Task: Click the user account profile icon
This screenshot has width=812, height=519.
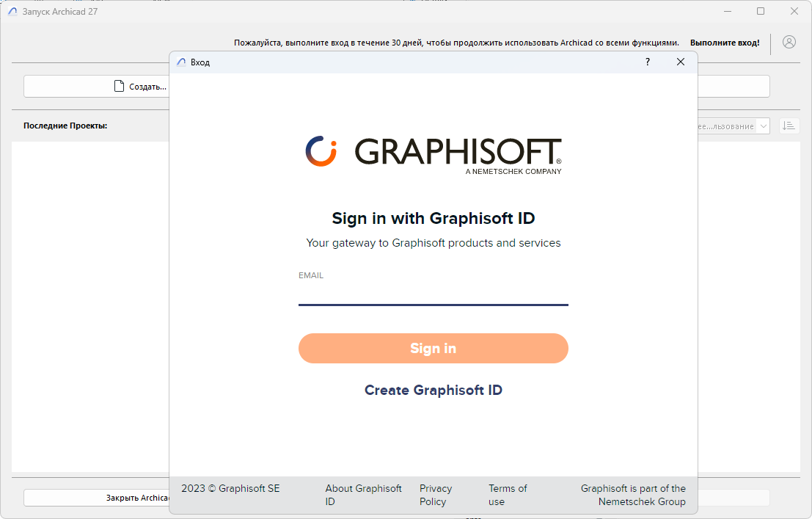Action: [789, 43]
